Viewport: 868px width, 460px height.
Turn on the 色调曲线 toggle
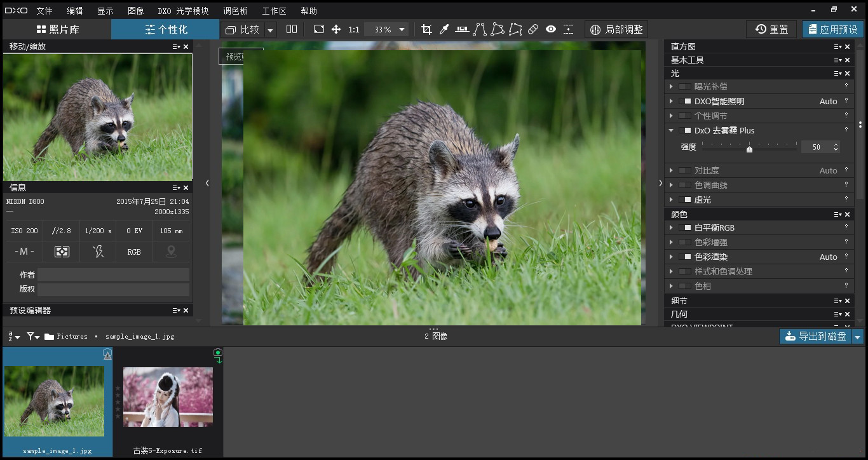click(x=684, y=185)
